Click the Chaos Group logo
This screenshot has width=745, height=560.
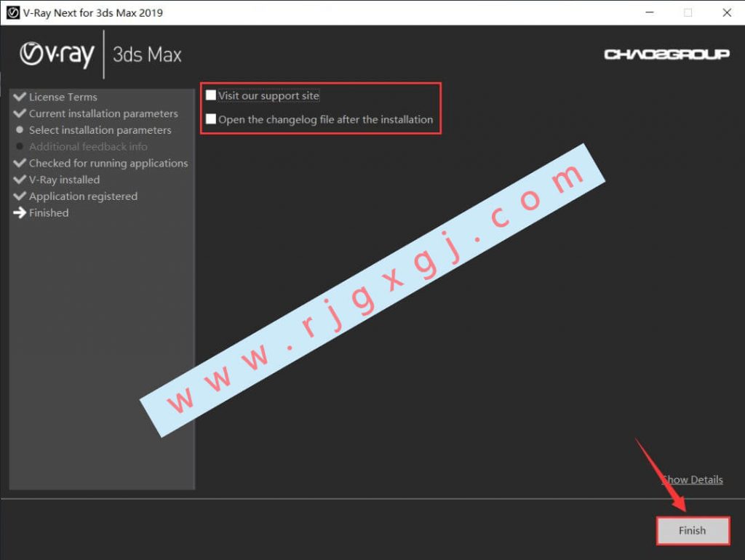666,55
